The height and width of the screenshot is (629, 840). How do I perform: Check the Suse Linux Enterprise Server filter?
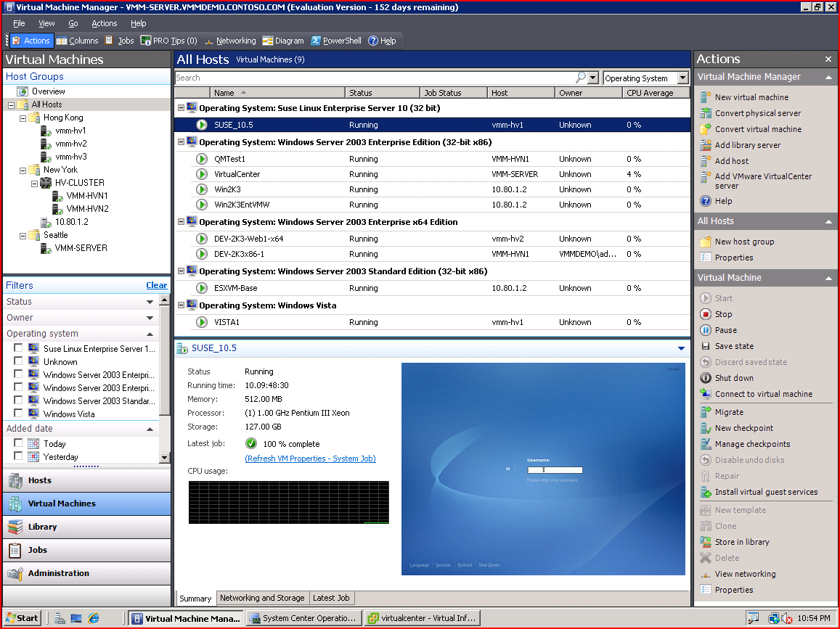(x=18, y=348)
